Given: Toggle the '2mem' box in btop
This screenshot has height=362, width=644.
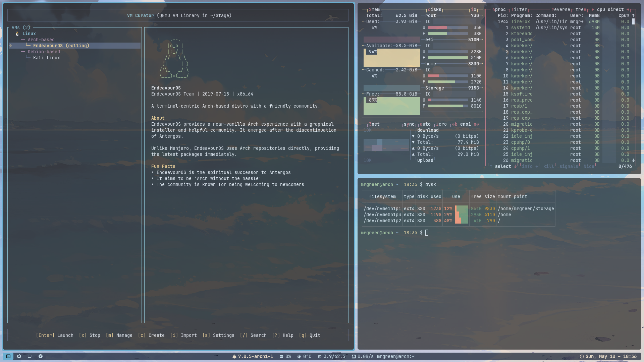Looking at the screenshot, I should 374,9.
